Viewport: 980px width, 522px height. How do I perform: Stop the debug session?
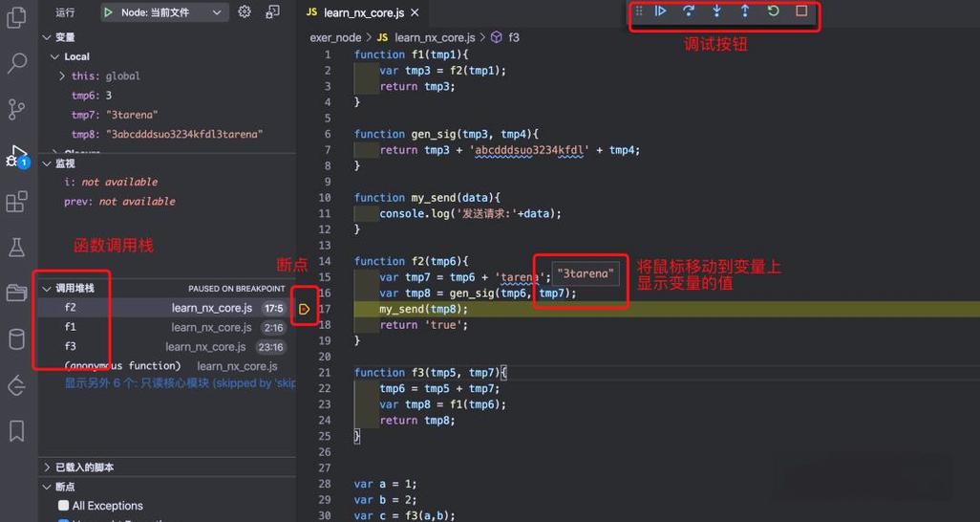tap(801, 11)
